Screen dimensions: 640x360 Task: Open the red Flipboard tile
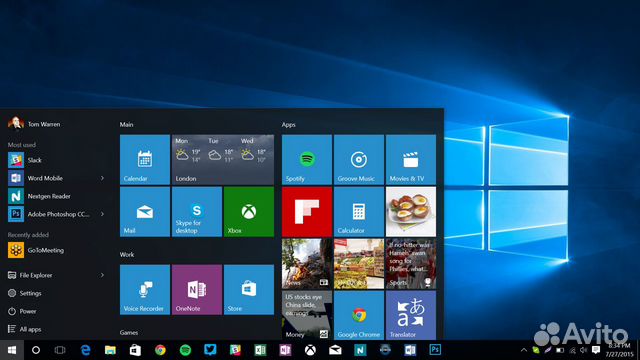307,211
